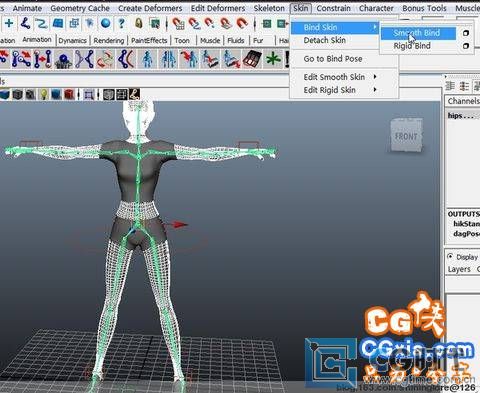Image resolution: width=480 pixels, height=393 pixels.
Task: Click the mirror joint shelf icon
Action: click(84, 59)
